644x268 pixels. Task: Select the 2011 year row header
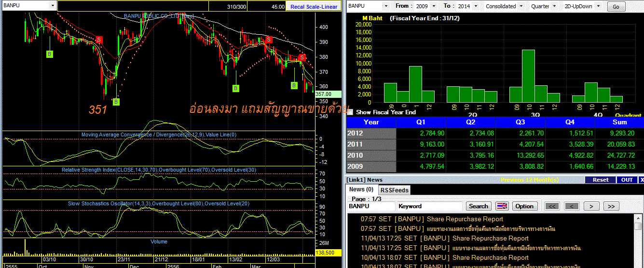point(370,144)
